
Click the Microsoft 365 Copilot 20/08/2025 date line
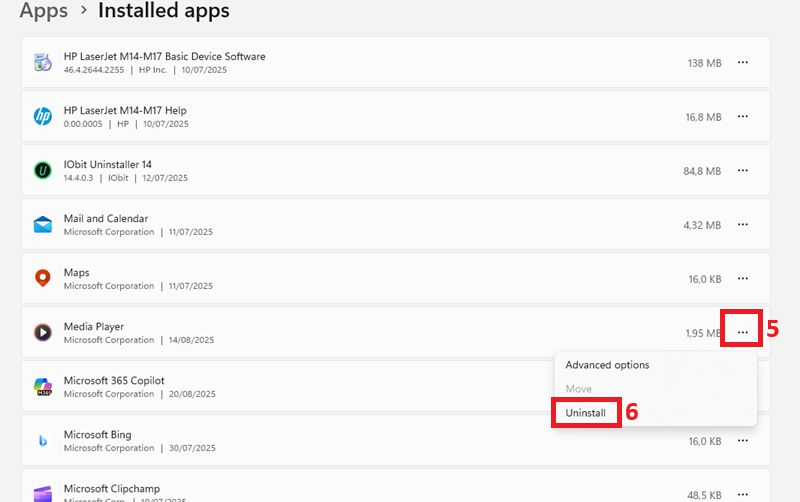click(x=140, y=394)
